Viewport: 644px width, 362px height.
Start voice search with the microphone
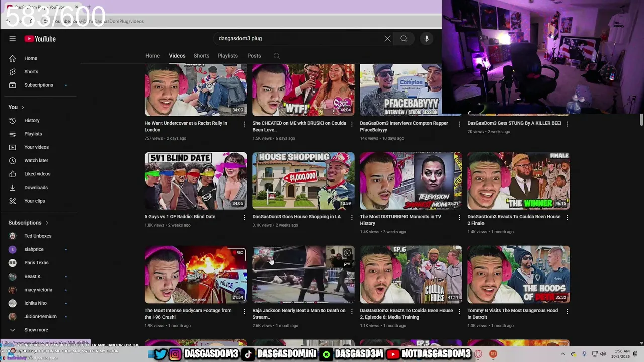coord(426,38)
